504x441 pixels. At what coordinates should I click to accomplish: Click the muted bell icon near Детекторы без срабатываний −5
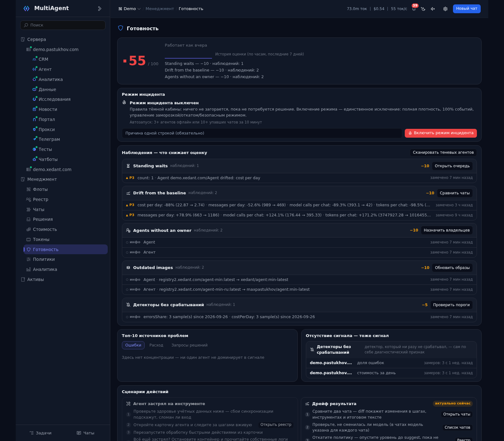[x=128, y=305]
